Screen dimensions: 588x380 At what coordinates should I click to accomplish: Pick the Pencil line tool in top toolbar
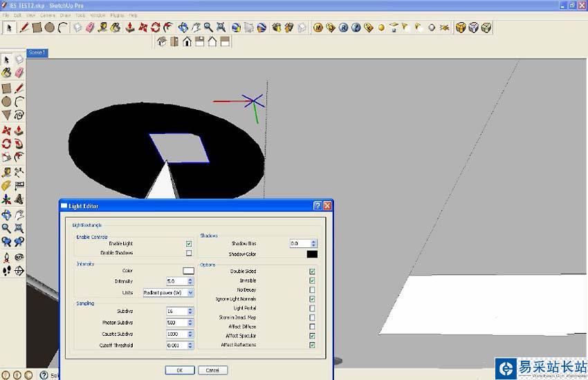24,28
